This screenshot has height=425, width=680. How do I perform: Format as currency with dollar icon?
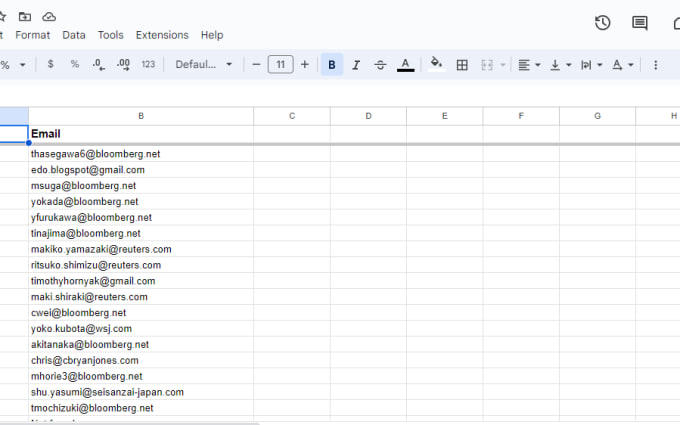(x=50, y=64)
